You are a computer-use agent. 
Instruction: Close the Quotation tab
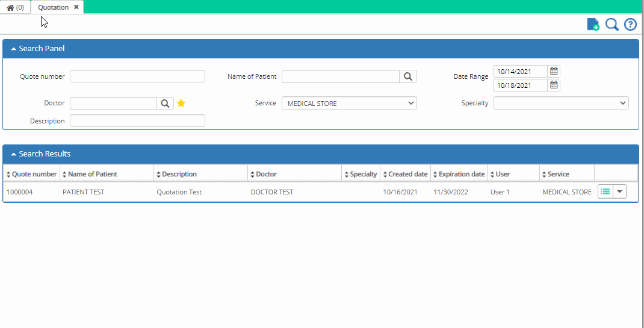[x=76, y=7]
